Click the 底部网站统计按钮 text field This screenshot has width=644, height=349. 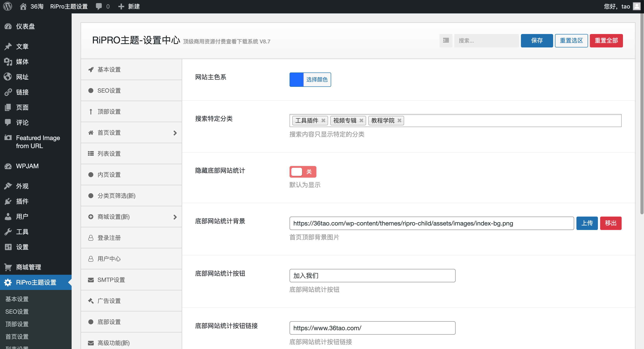(373, 275)
